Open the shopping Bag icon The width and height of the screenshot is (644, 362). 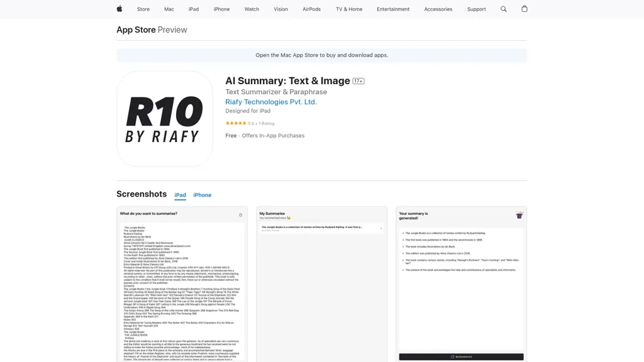(x=524, y=9)
